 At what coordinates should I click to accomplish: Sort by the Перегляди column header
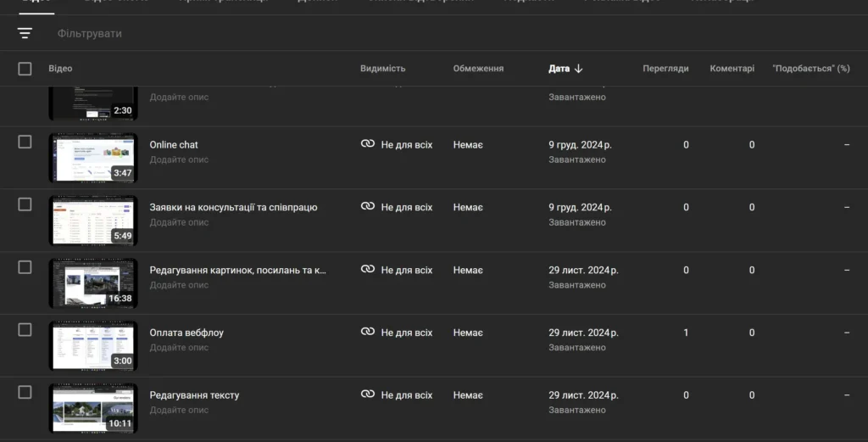(x=665, y=69)
